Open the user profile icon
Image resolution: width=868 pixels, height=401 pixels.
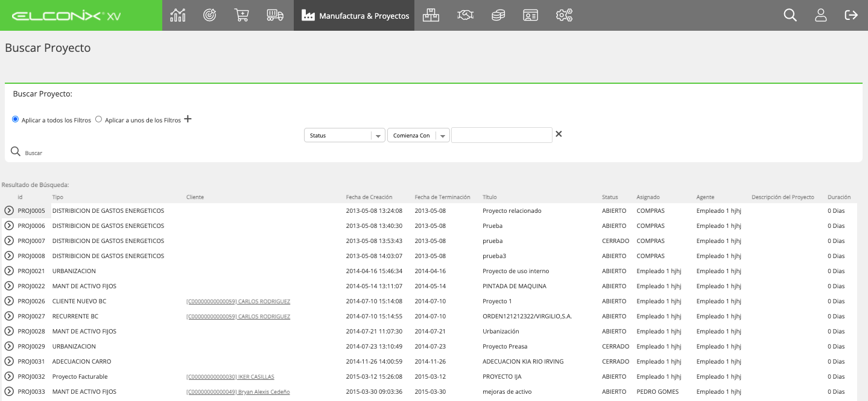(x=820, y=15)
